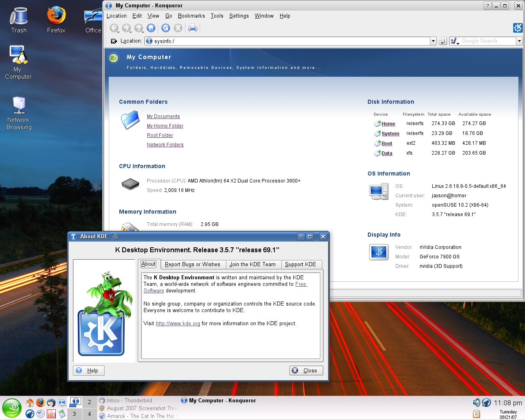525x420 pixels.
Task: Switch to Report Bugs or Wishes tab
Action: [x=192, y=265]
